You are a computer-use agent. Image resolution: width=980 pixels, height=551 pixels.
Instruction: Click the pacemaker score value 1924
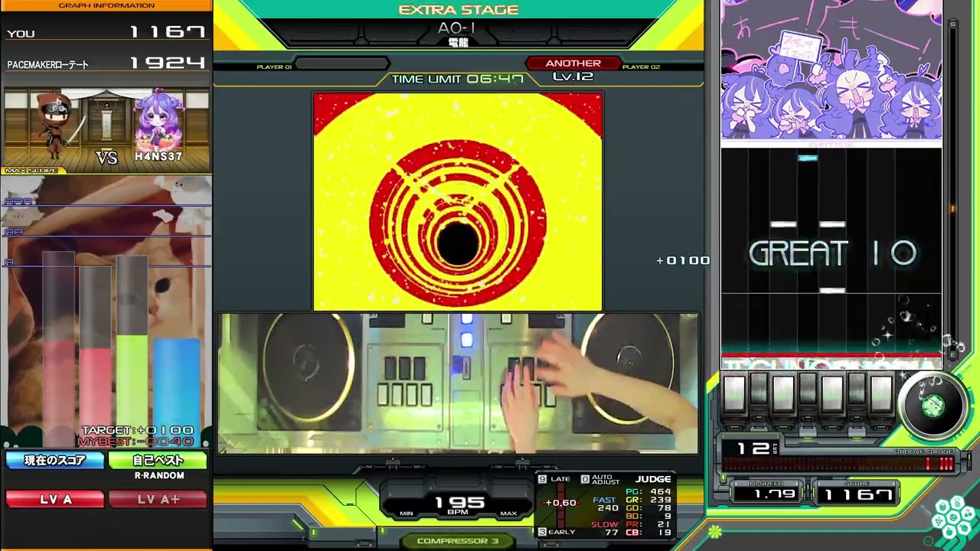[x=167, y=63]
